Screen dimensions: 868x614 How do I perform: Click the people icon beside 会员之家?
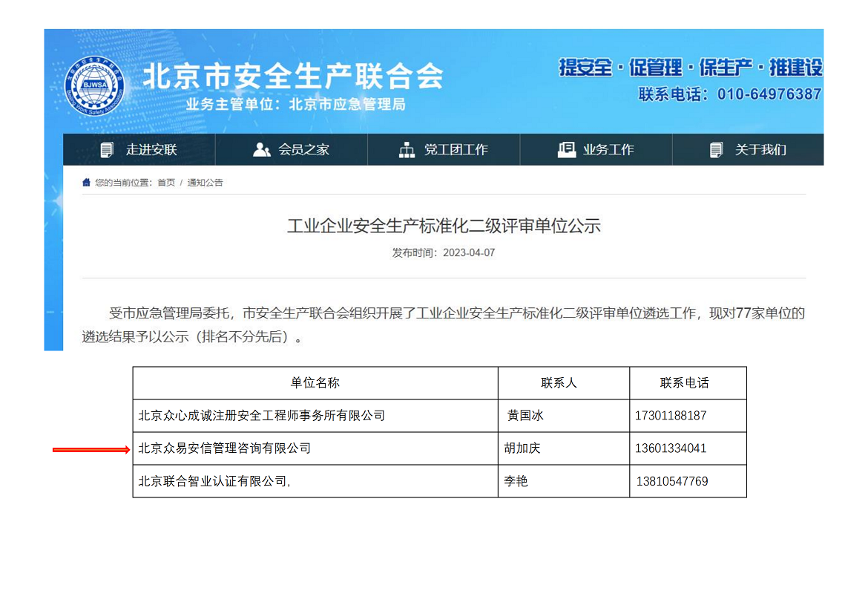261,150
